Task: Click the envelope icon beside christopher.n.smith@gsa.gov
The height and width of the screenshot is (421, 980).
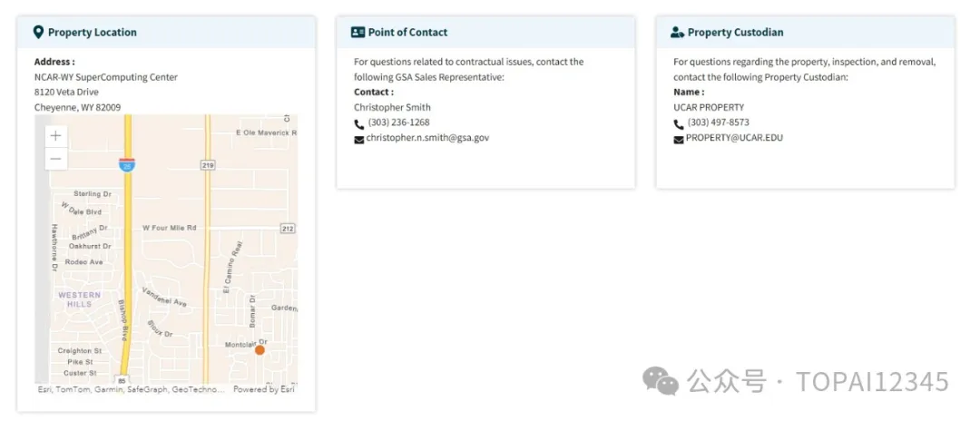Action: [358, 140]
